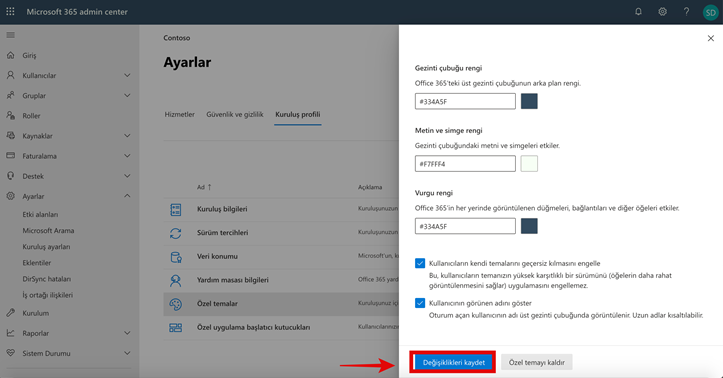Open the help question mark icon
This screenshot has width=723, height=378.
pos(686,12)
